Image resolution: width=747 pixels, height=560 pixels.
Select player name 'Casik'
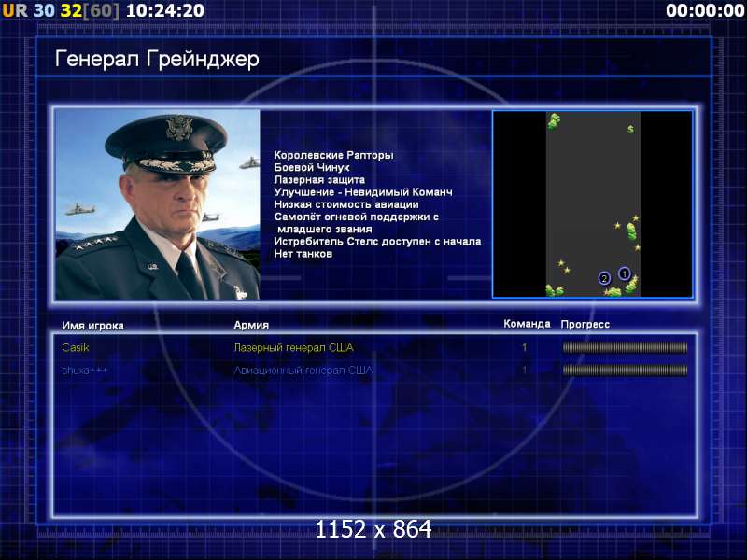click(x=76, y=347)
